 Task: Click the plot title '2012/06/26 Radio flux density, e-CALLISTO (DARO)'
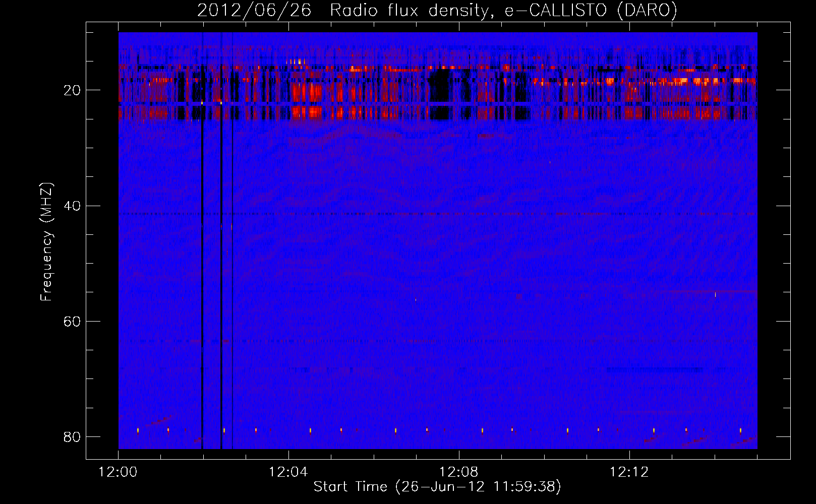[x=437, y=11]
